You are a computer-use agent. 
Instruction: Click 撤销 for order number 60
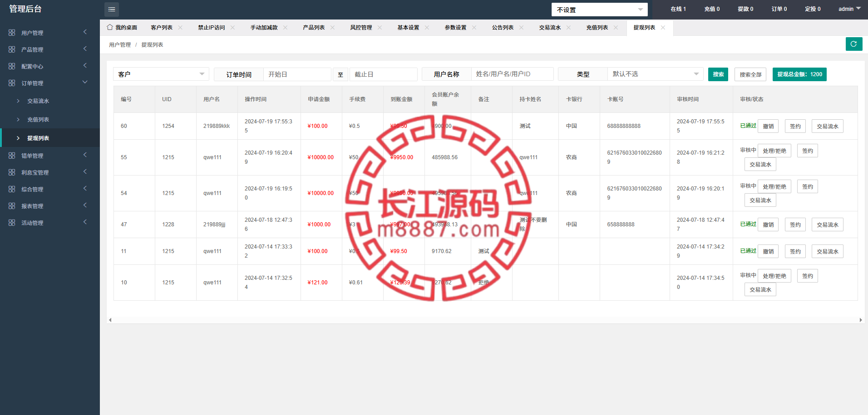click(x=768, y=126)
